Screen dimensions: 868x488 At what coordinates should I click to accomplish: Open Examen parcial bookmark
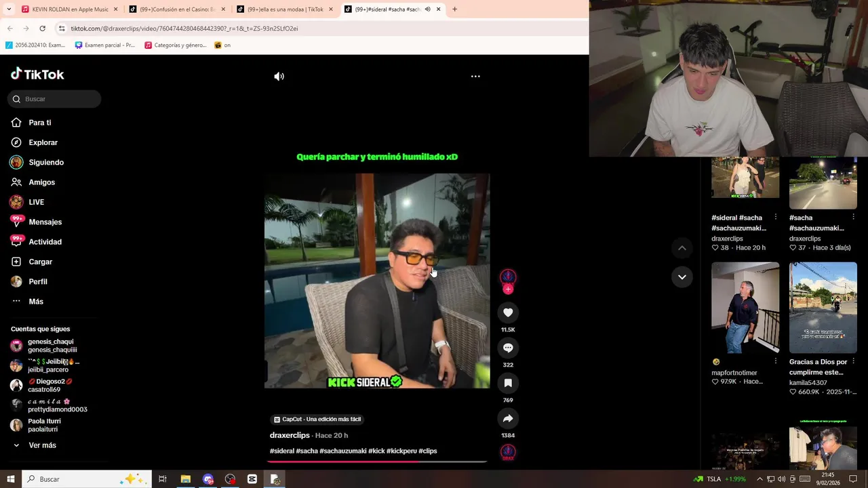coord(105,45)
